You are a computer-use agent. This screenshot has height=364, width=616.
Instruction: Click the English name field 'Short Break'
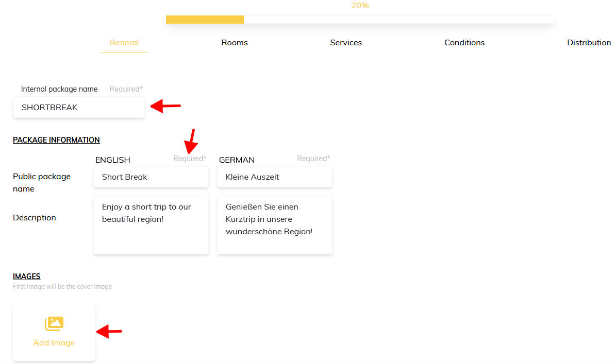coord(151,177)
